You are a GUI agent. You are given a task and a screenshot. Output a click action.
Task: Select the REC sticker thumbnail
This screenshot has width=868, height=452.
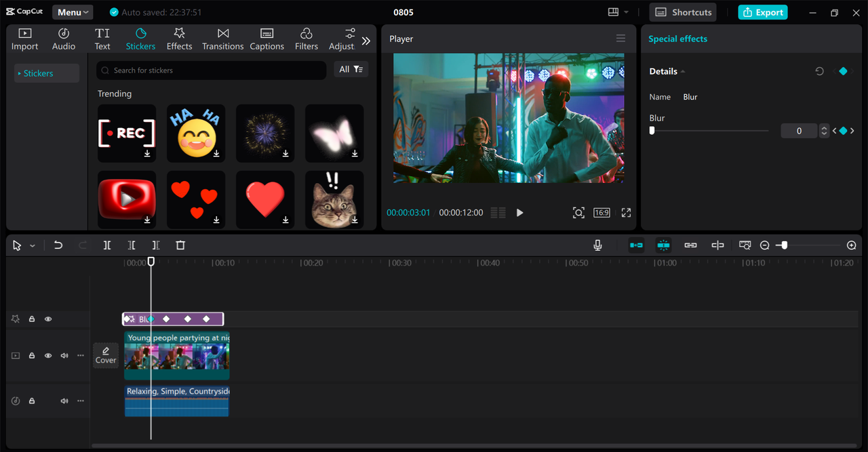tap(127, 133)
